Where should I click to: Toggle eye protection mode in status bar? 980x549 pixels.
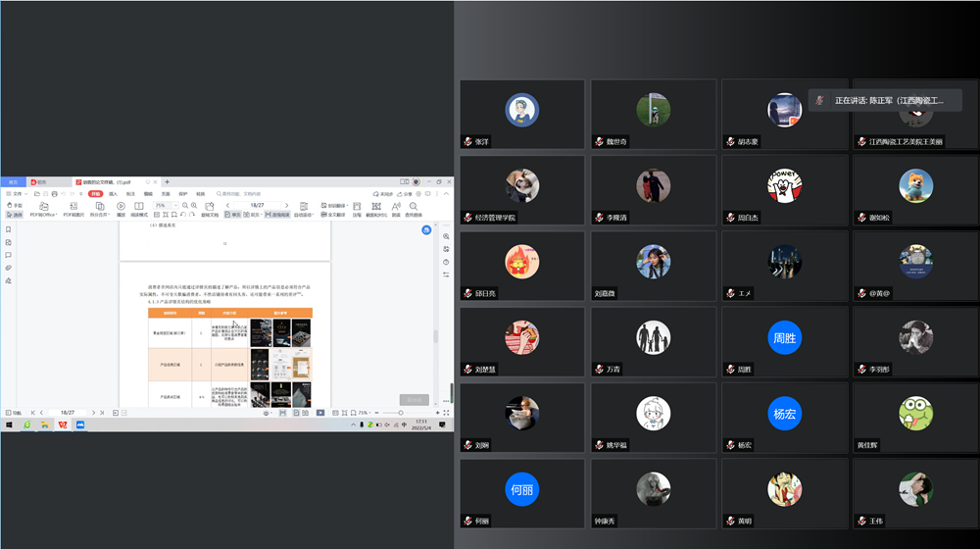[267, 413]
